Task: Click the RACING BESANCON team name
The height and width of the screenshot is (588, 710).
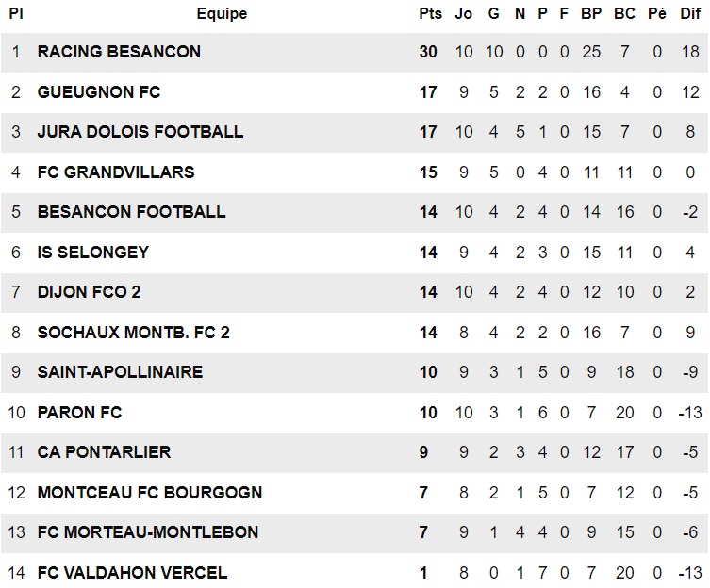Action: point(119,52)
